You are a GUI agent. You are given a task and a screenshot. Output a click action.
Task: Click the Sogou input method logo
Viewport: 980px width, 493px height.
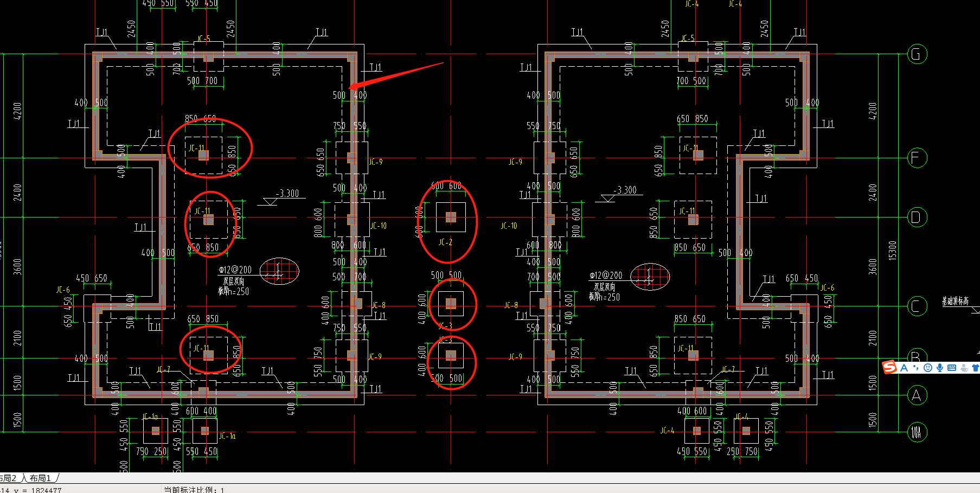click(x=889, y=367)
